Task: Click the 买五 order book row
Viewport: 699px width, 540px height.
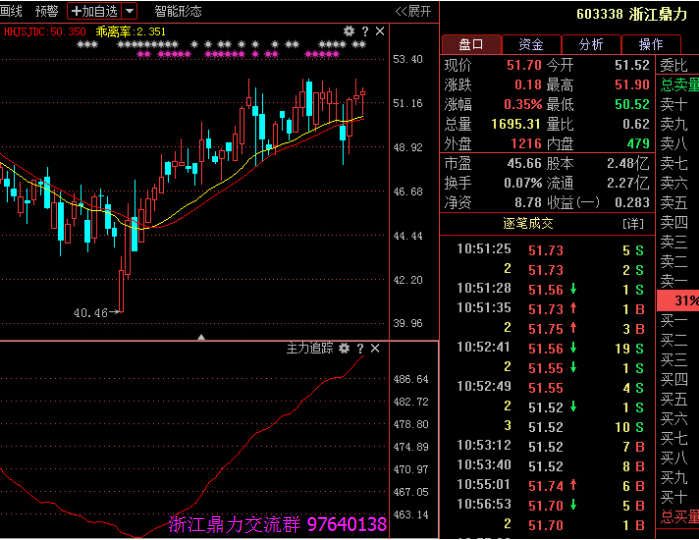Action: (x=678, y=399)
